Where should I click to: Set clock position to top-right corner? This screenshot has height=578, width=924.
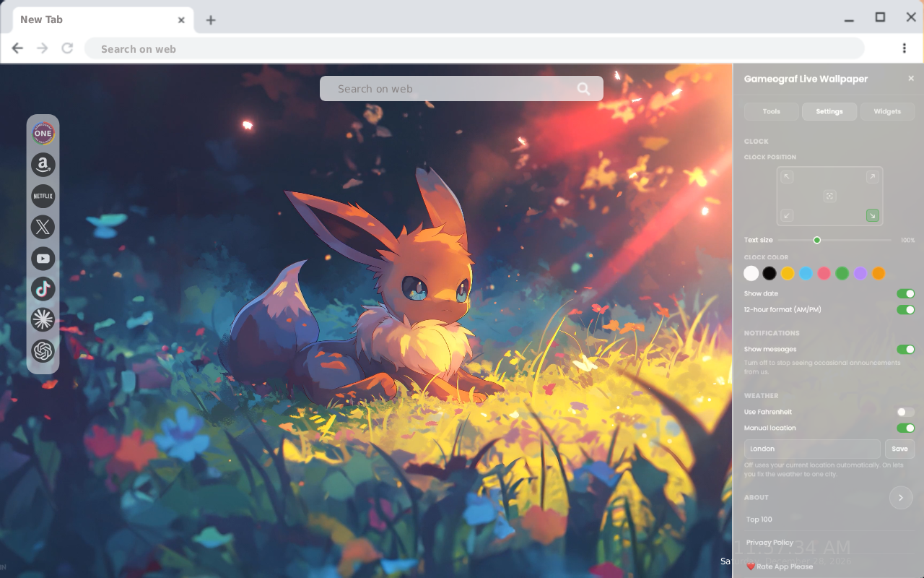coord(872,177)
